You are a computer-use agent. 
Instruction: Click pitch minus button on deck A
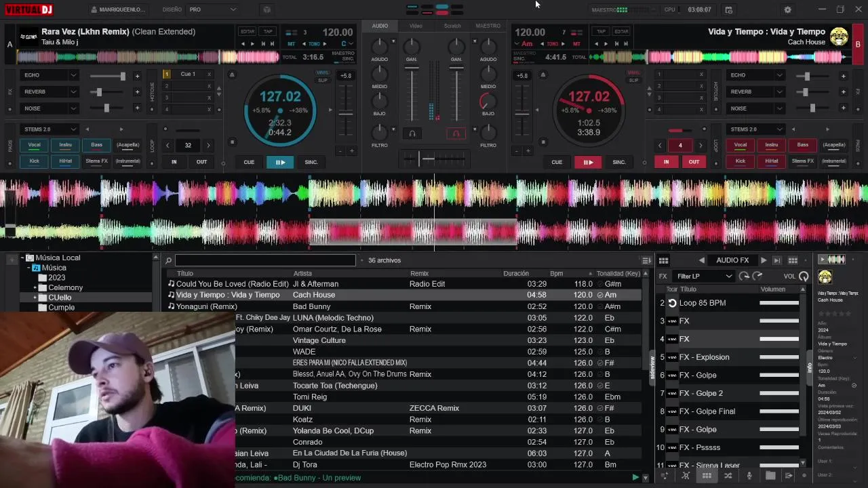pyautogui.click(x=339, y=151)
